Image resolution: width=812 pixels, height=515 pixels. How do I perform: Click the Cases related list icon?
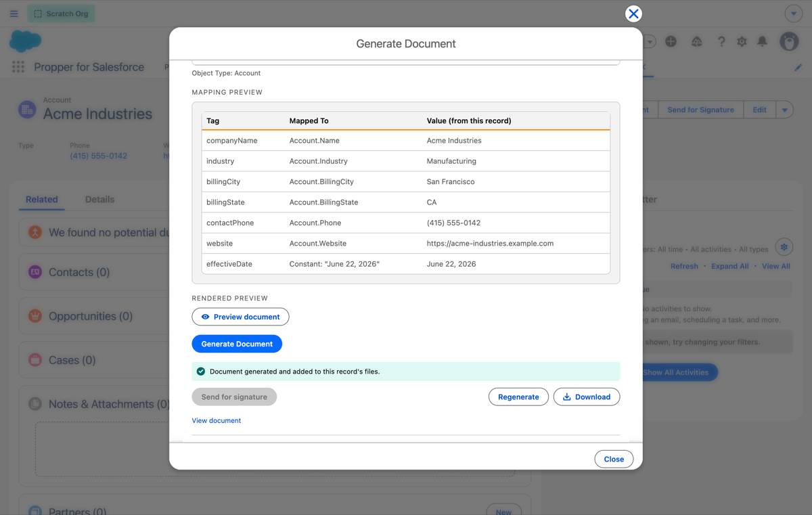(x=35, y=360)
